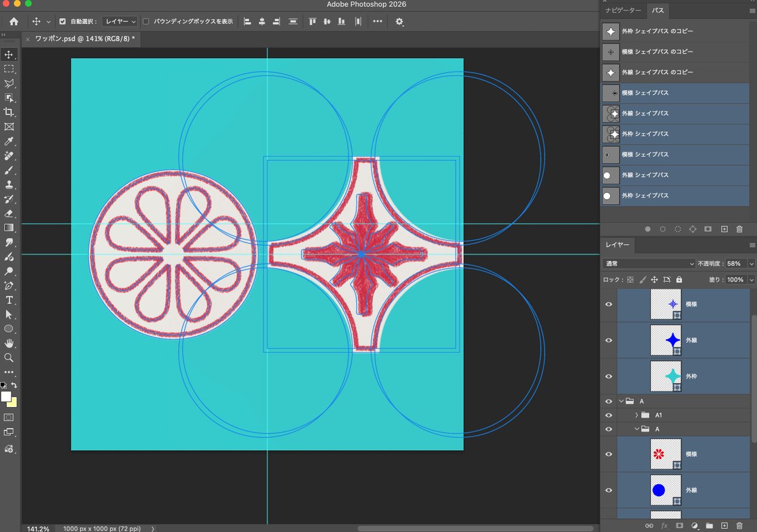Load path as selection in the Paths panel
The width and height of the screenshot is (757, 532).
678,229
